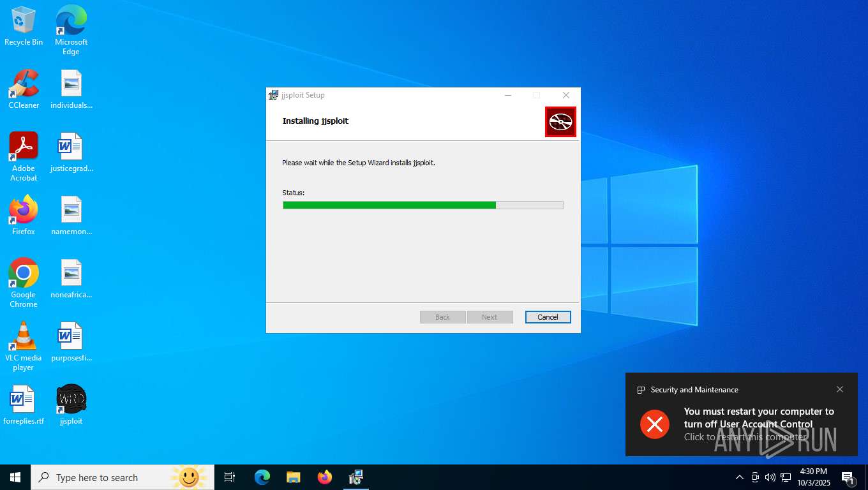Click the installation progress bar
This screenshot has width=868, height=490.
(x=423, y=205)
